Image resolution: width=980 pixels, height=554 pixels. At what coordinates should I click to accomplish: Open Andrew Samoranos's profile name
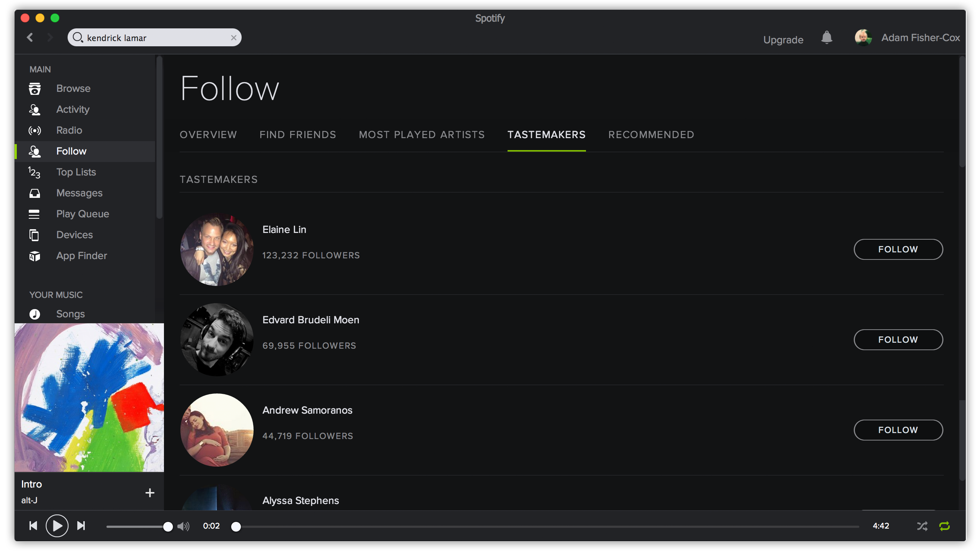[307, 410]
